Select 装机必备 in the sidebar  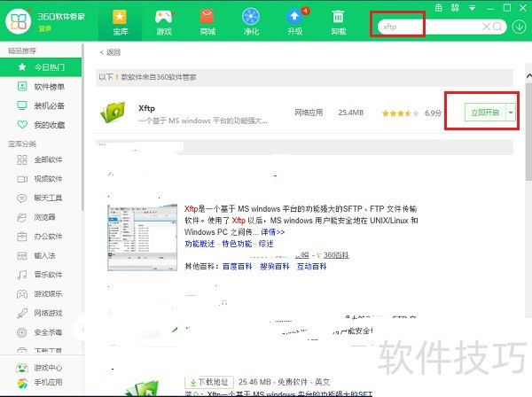[x=41, y=105]
